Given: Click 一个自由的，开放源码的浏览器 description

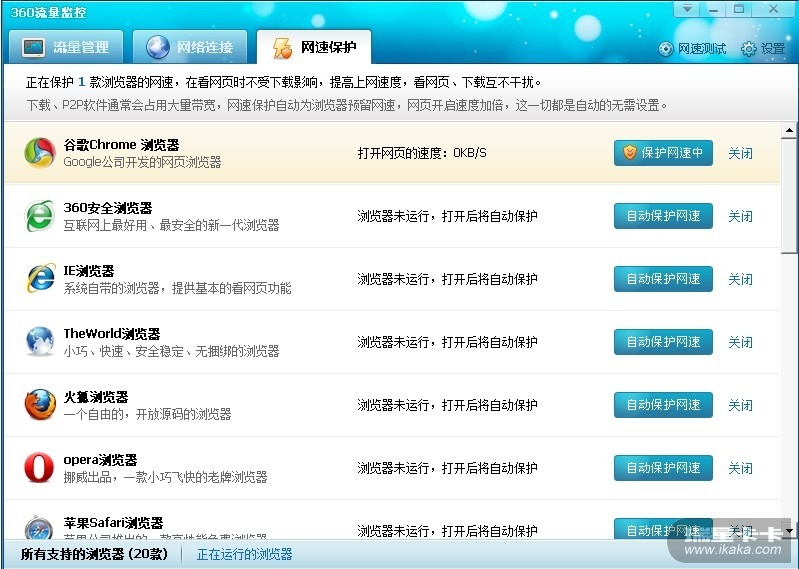Looking at the screenshot, I should (147, 414).
